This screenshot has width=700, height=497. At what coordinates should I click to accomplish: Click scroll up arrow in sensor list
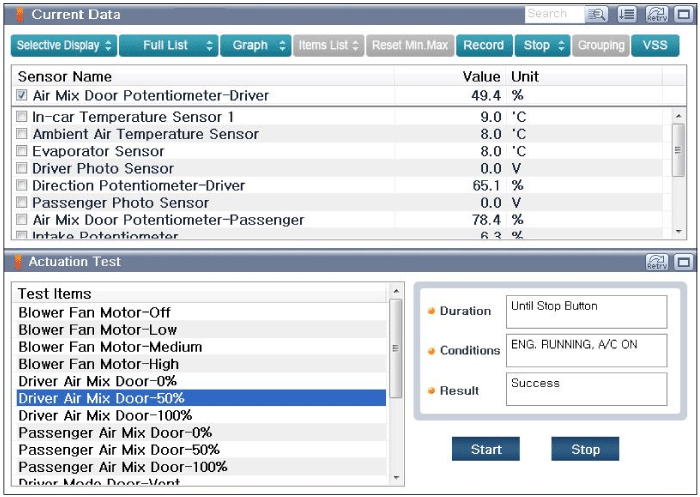click(x=679, y=116)
